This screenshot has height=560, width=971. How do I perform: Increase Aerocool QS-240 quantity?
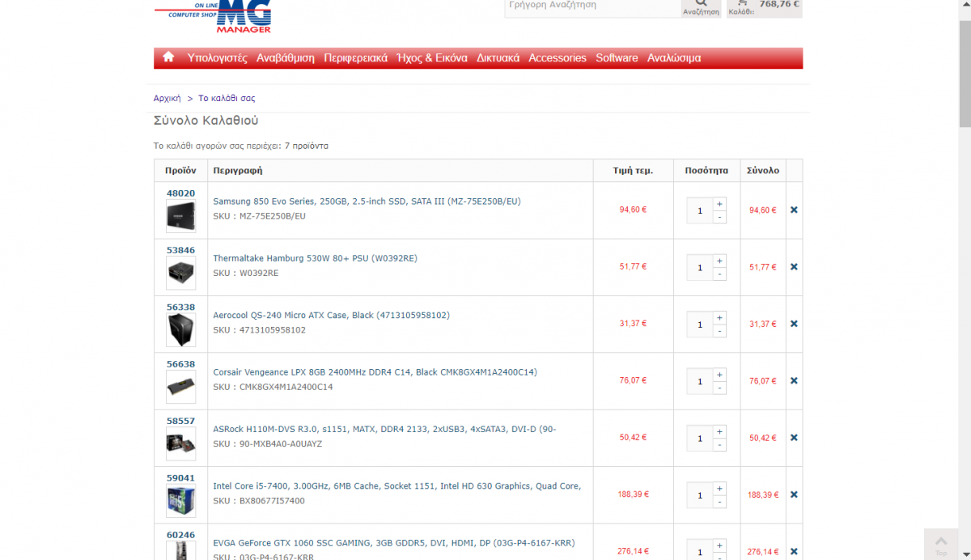719,318
